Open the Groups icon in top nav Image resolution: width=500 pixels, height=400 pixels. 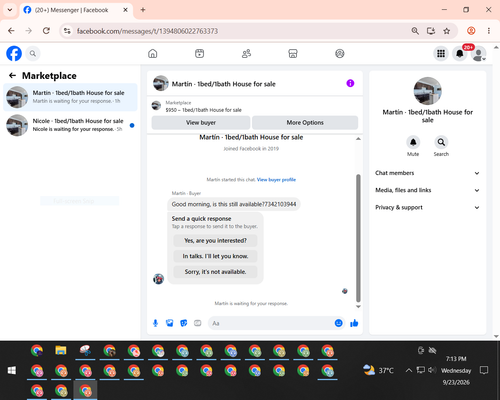340,53
